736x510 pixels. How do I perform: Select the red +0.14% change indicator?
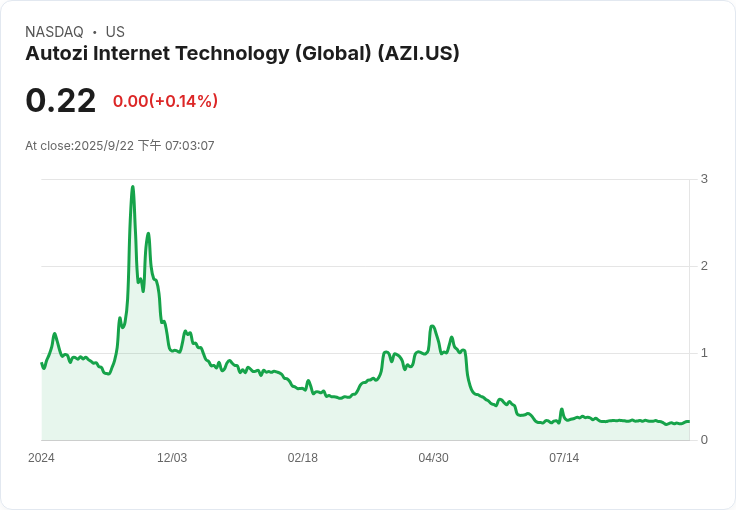(x=165, y=101)
